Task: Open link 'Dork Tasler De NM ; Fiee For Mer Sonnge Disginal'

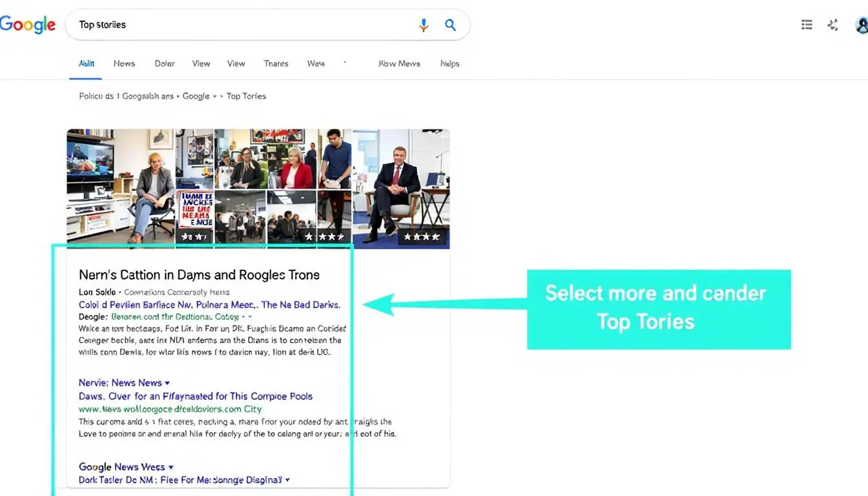Action: [x=180, y=480]
